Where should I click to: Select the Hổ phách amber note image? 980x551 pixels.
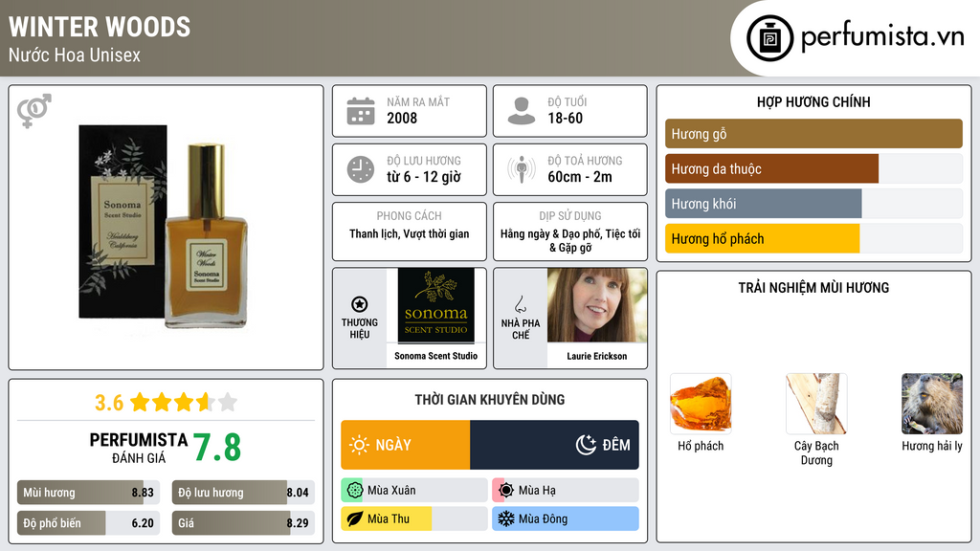(701, 405)
